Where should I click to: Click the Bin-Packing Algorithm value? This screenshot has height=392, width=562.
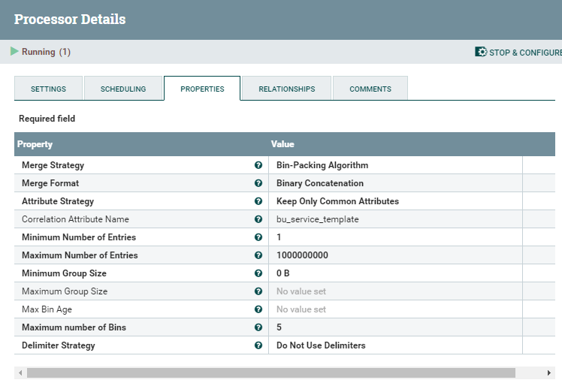coord(322,165)
